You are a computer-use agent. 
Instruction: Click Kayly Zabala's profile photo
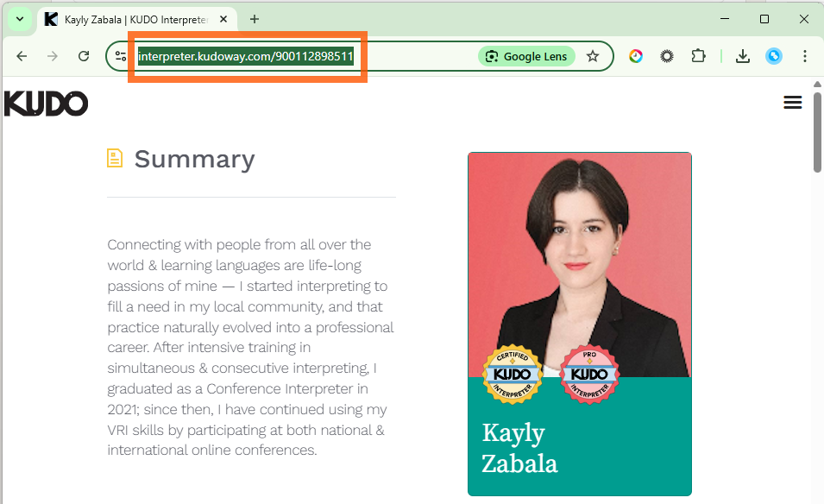coord(580,264)
